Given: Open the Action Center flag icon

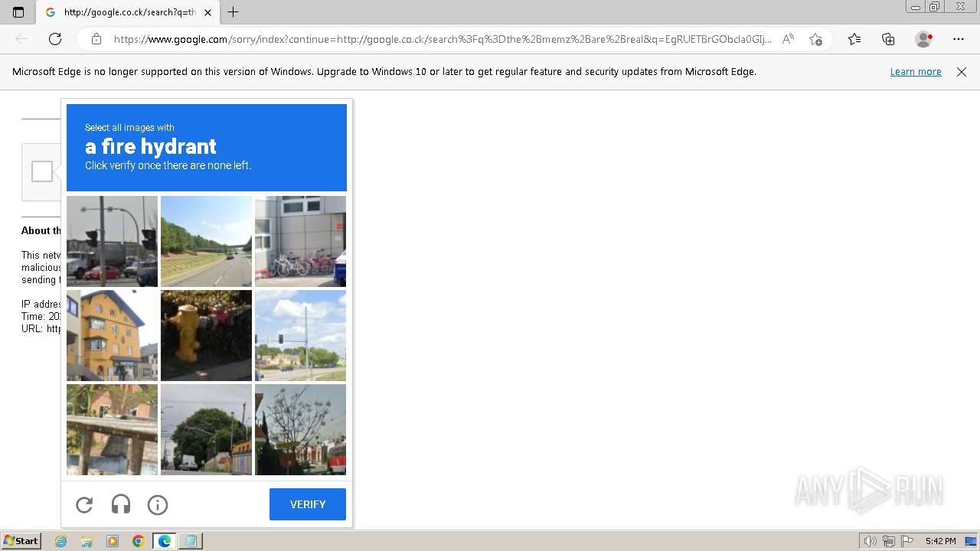Looking at the screenshot, I should [x=907, y=541].
